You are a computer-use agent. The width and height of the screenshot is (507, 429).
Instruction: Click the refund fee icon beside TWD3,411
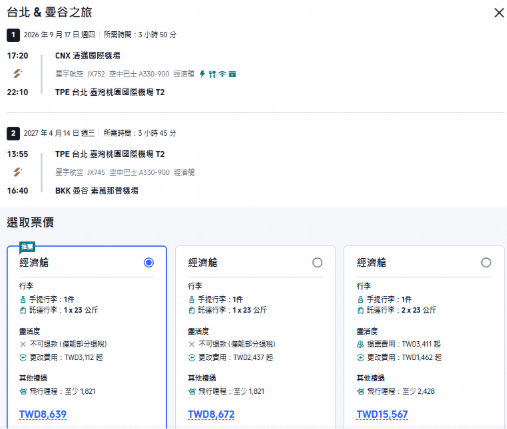(x=360, y=344)
